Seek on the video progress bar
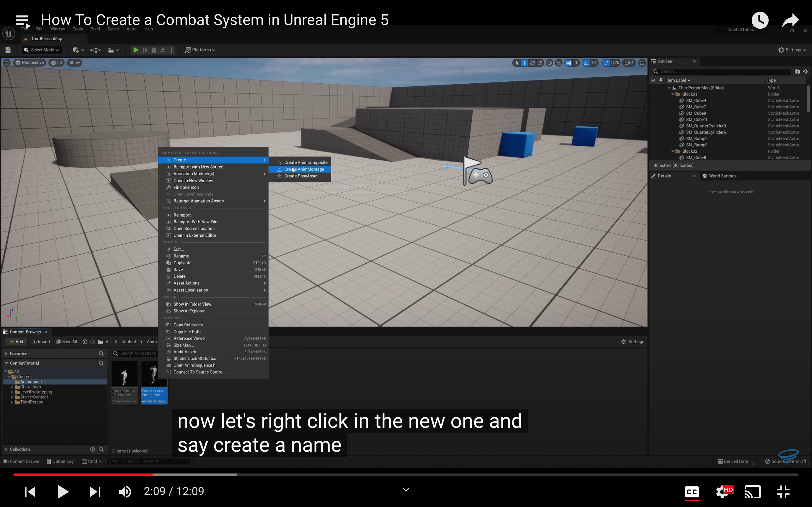 pos(403,475)
